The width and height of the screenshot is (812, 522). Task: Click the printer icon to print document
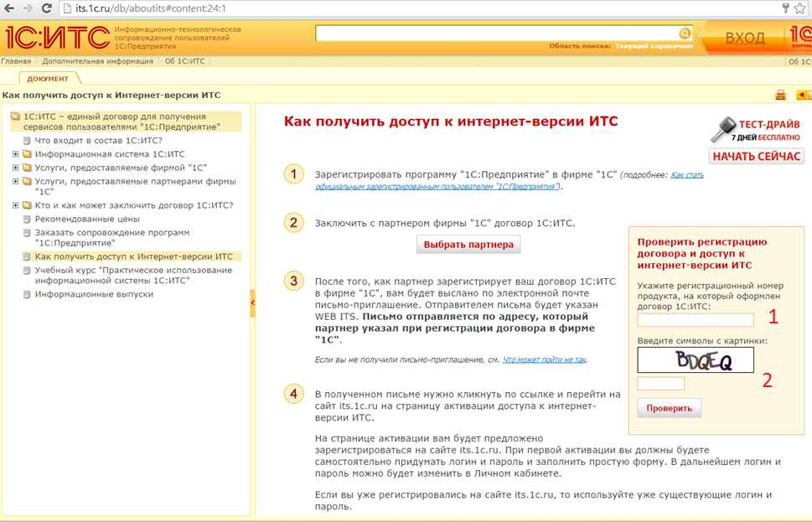click(x=780, y=95)
